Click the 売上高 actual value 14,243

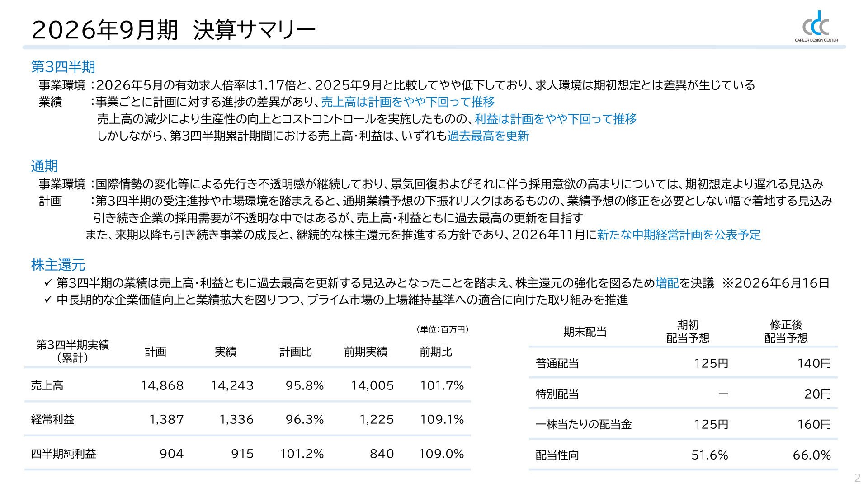pyautogui.click(x=232, y=386)
